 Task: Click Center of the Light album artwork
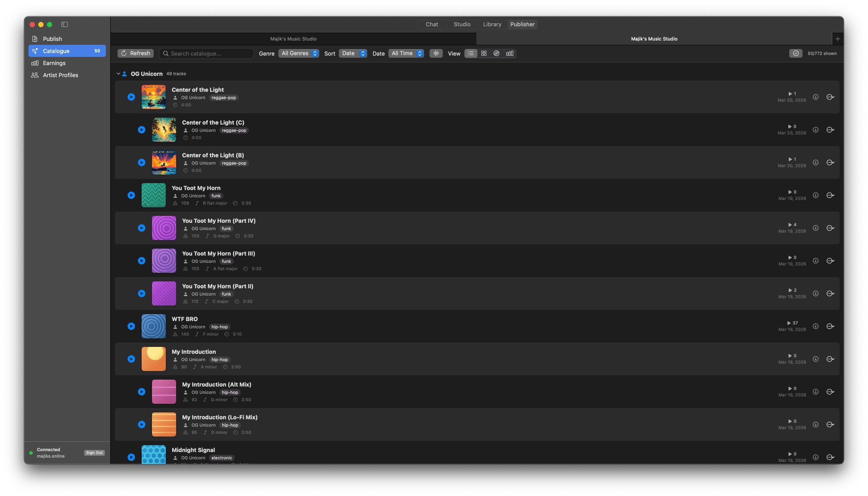pos(154,97)
